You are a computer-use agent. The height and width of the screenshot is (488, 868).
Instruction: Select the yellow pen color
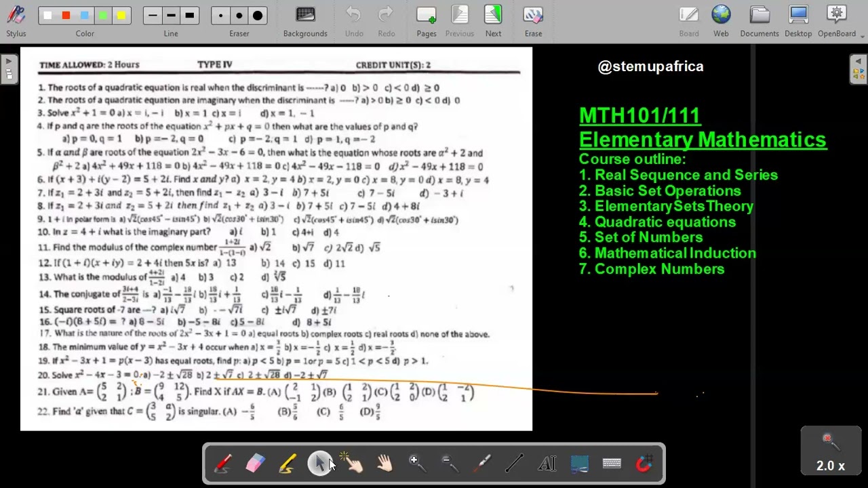[x=121, y=16]
